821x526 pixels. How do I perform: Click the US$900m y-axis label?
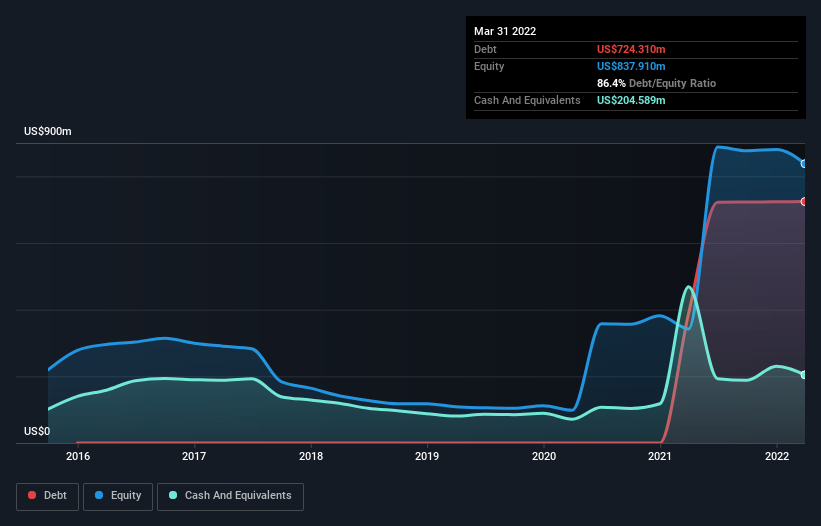click(x=48, y=131)
